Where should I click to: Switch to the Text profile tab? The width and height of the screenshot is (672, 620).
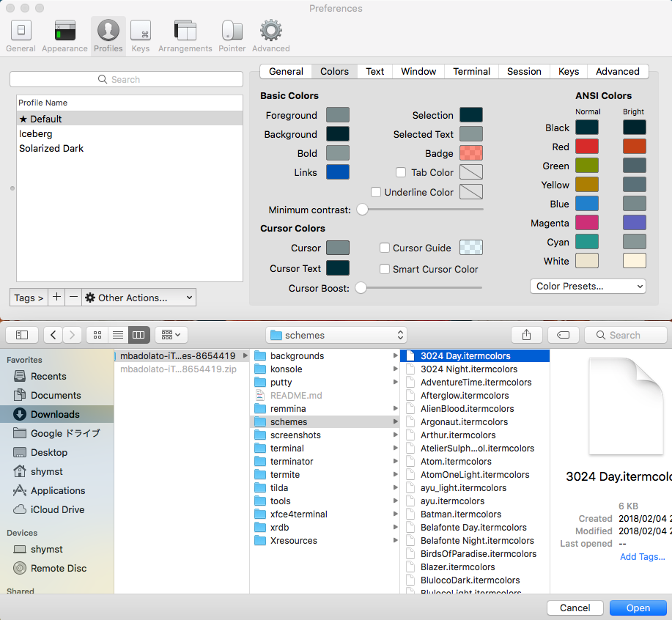(374, 72)
